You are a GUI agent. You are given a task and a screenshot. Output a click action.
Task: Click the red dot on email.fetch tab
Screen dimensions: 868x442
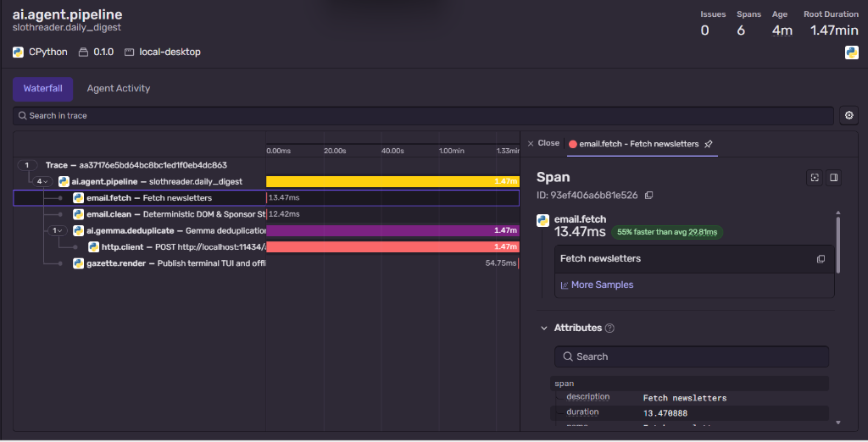[x=573, y=144]
